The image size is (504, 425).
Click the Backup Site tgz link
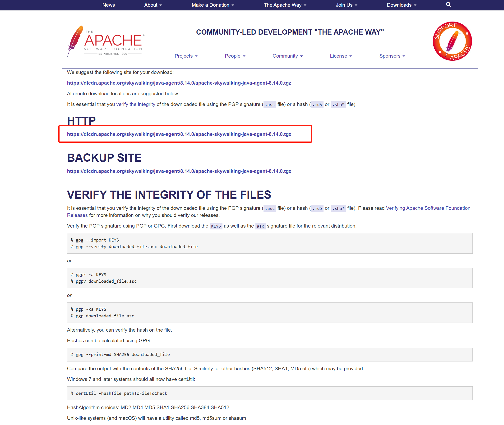coord(179,171)
